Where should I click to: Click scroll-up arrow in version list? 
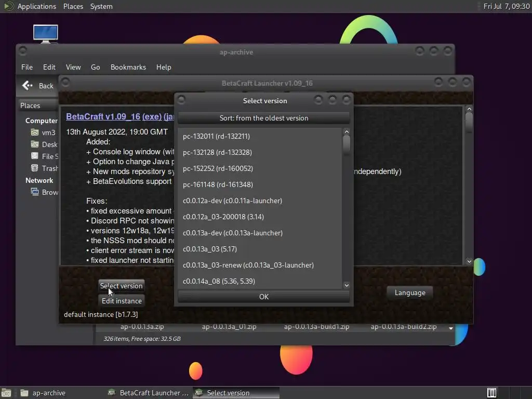point(347,131)
